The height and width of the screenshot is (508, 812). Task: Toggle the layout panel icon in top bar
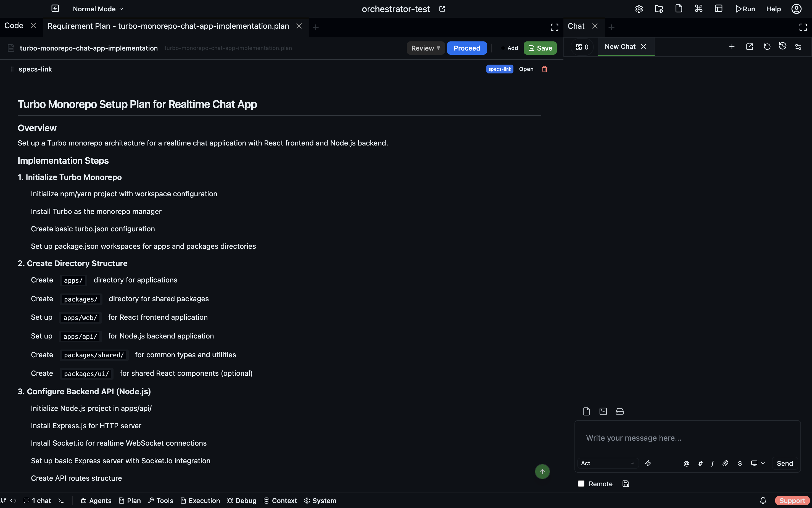719,9
